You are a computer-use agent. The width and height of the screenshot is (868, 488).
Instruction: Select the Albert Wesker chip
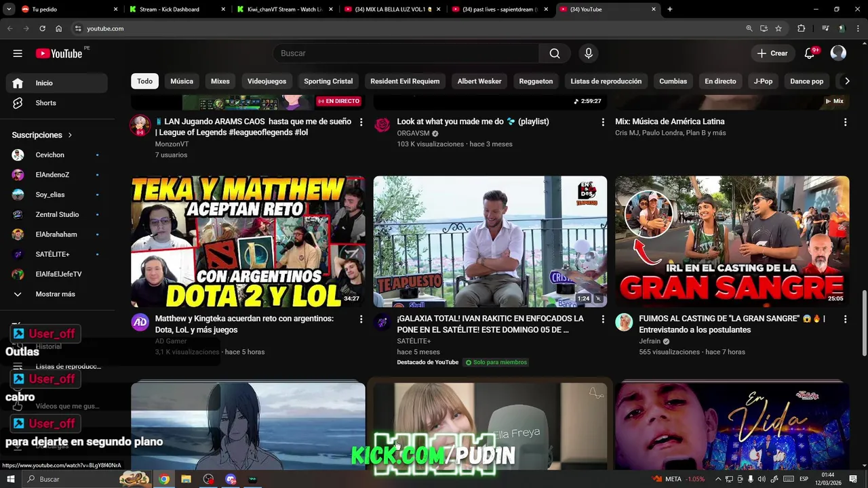coord(479,81)
